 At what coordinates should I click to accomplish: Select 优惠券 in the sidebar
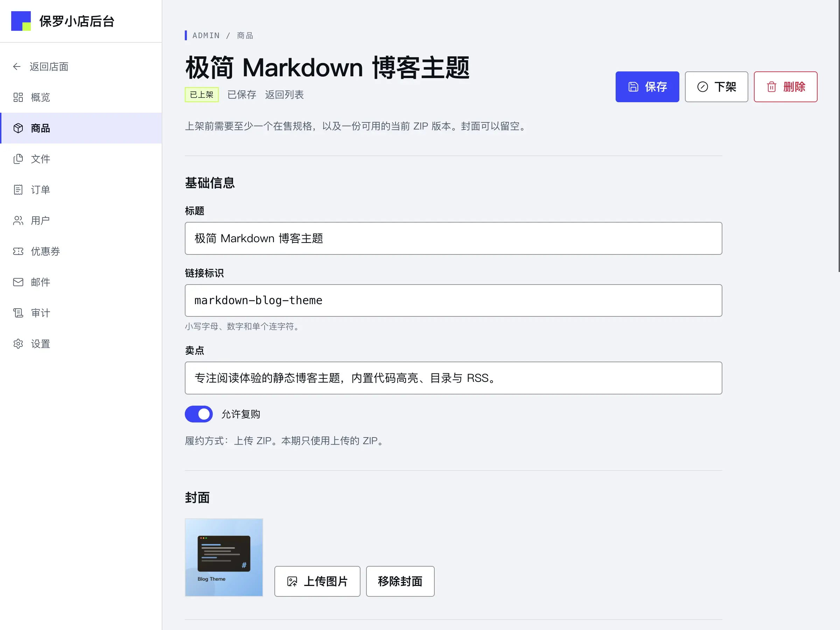pyautogui.click(x=81, y=251)
